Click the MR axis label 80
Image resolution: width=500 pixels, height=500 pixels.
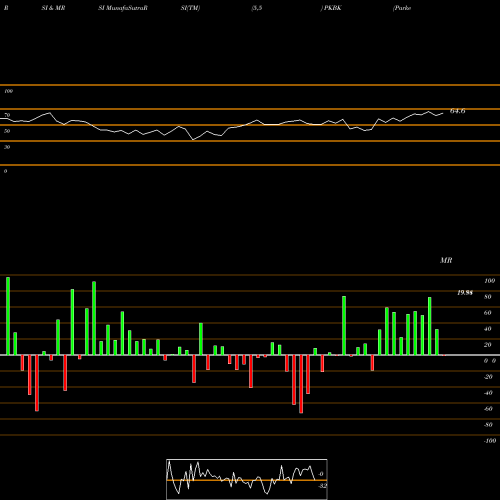pos(488,297)
